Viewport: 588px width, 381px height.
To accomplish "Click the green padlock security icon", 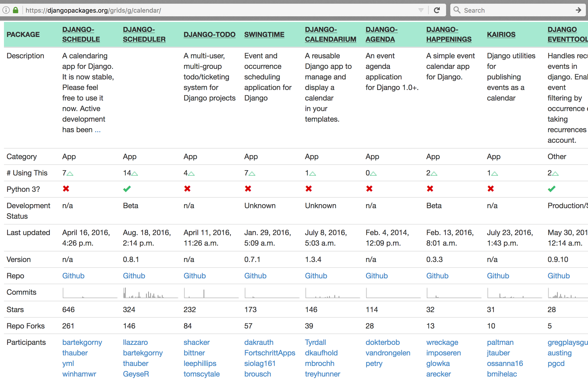I will pyautogui.click(x=16, y=10).
